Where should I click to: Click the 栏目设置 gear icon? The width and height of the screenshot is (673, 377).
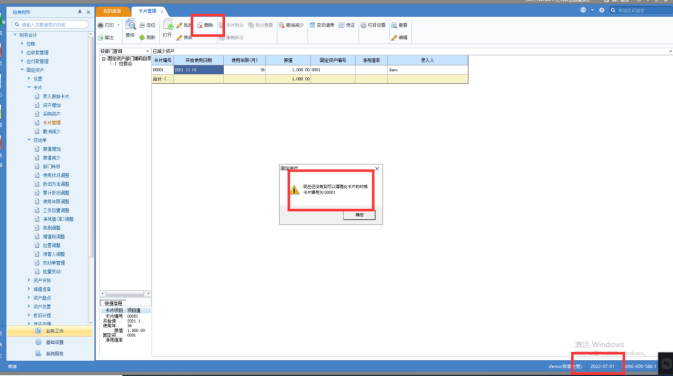pos(363,25)
